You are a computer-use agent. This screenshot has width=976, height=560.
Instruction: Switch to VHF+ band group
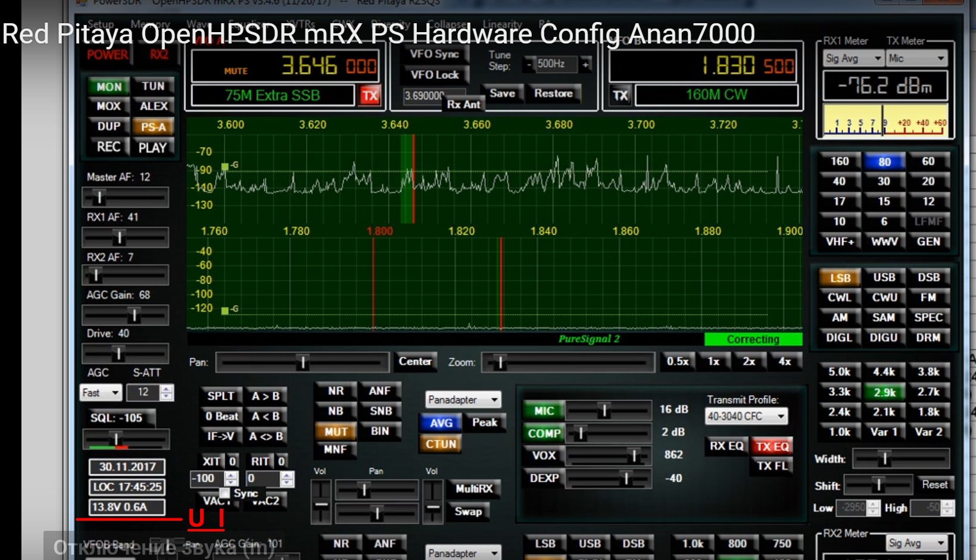[839, 242]
